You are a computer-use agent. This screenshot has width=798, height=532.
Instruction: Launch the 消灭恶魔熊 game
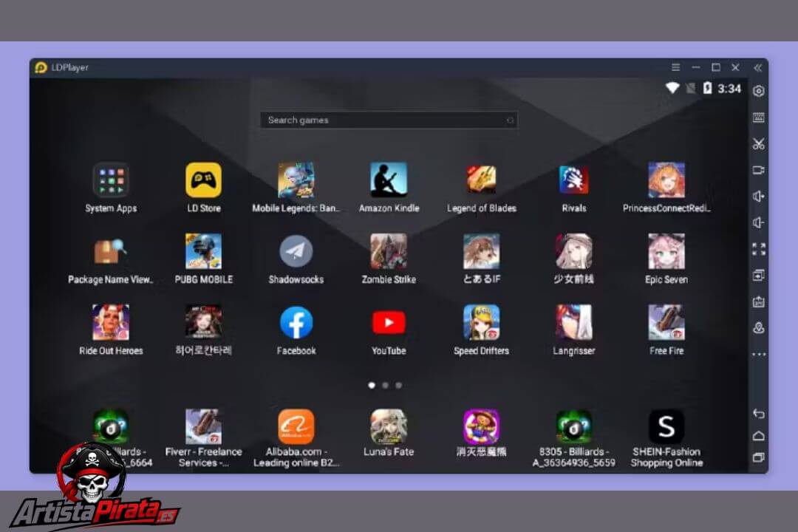[482, 426]
